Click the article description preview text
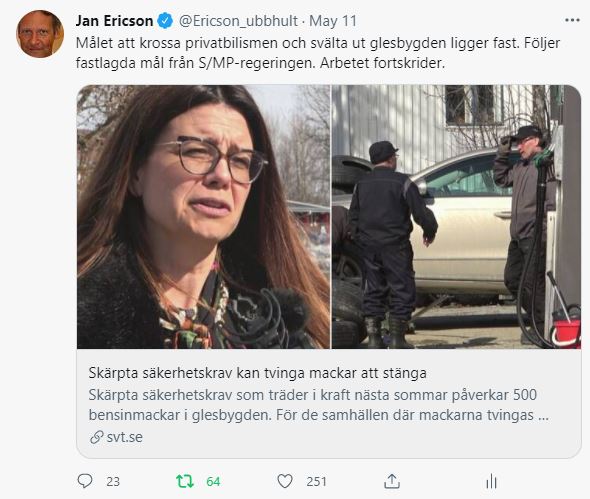This screenshot has height=499, width=590. pyautogui.click(x=318, y=405)
